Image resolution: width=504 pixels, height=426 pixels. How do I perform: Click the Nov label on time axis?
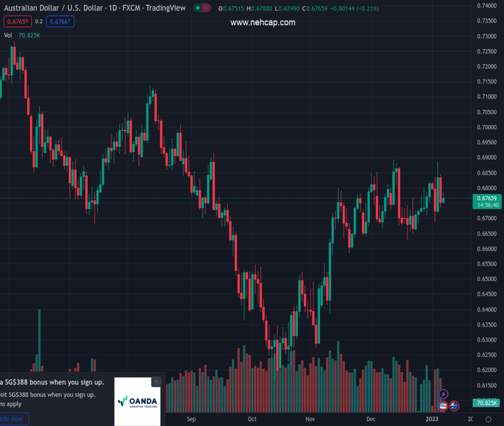tap(310, 420)
